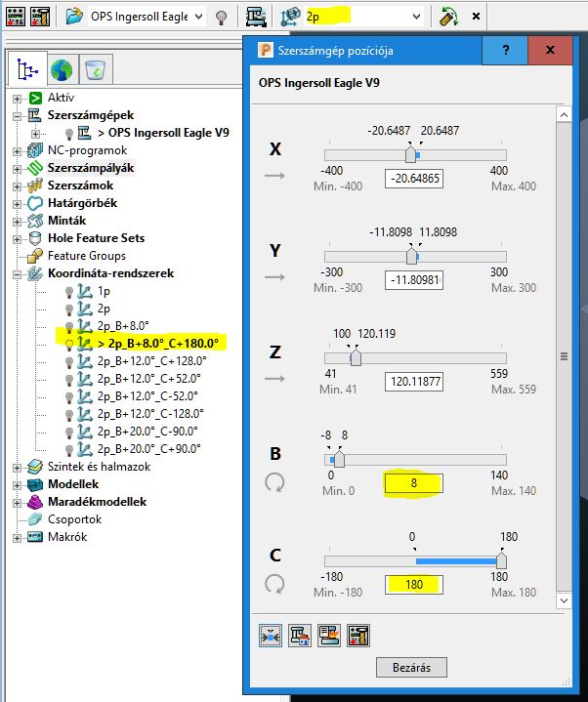Click the Aktív green arrow icon
The image size is (588, 702).
click(x=35, y=98)
